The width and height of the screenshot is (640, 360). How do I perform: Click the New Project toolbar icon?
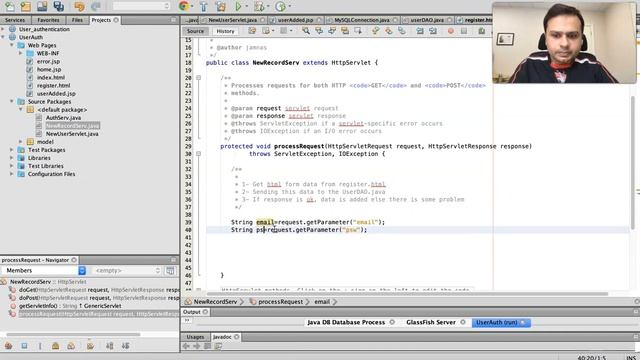pos(25,6)
